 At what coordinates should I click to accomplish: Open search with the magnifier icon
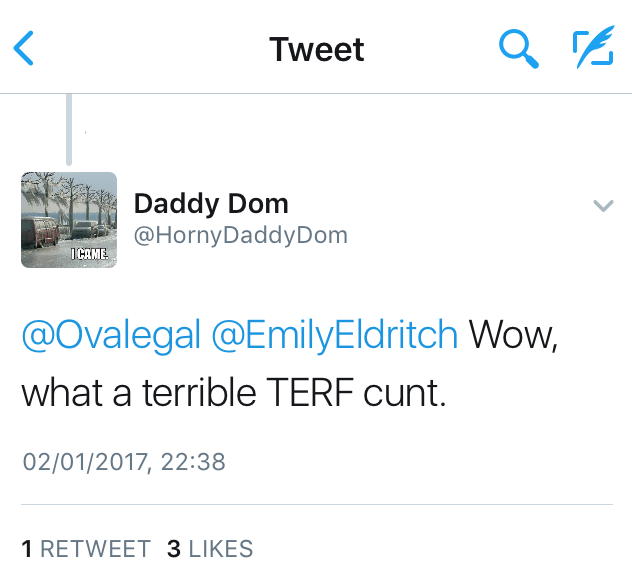(518, 48)
